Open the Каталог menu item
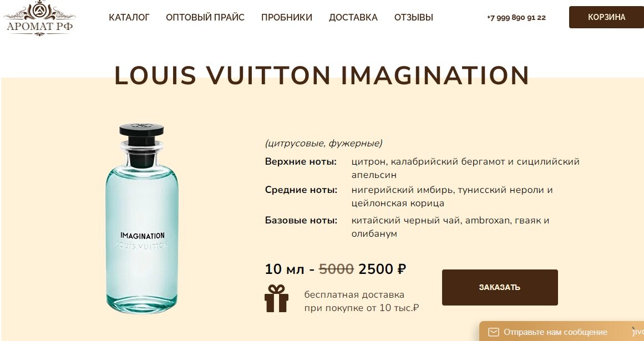 (x=129, y=18)
